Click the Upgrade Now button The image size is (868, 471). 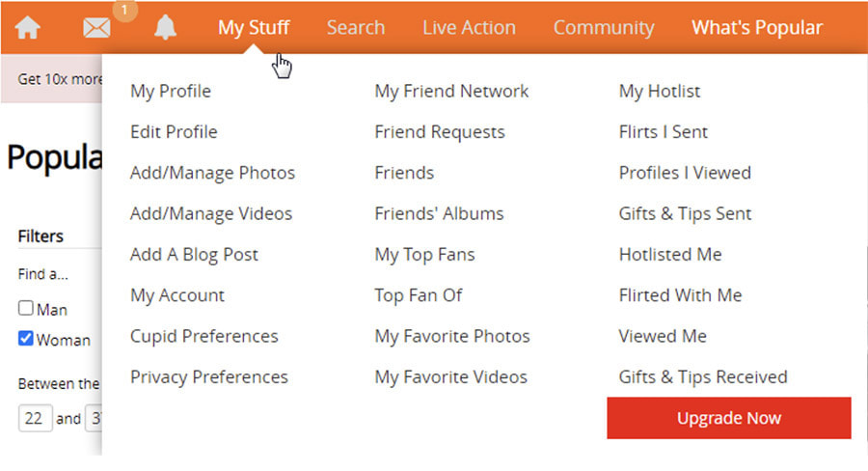tap(728, 418)
